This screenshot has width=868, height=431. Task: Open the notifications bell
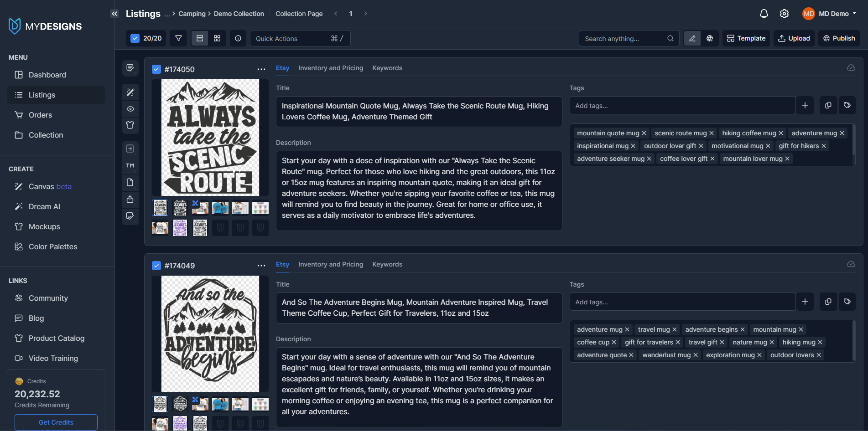point(764,14)
